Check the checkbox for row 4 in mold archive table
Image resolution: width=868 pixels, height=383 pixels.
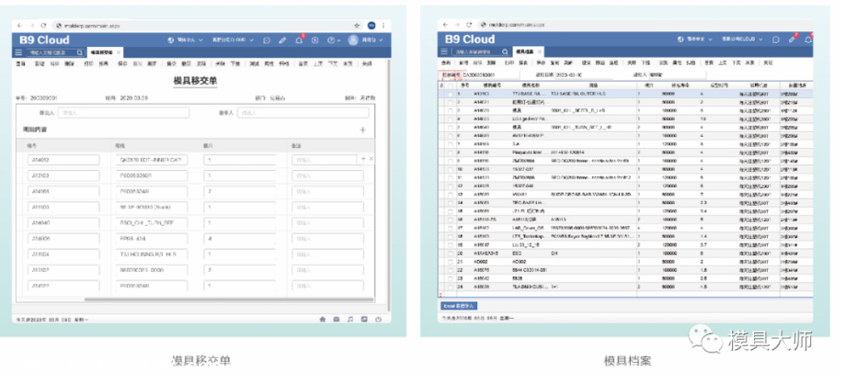pos(449,118)
